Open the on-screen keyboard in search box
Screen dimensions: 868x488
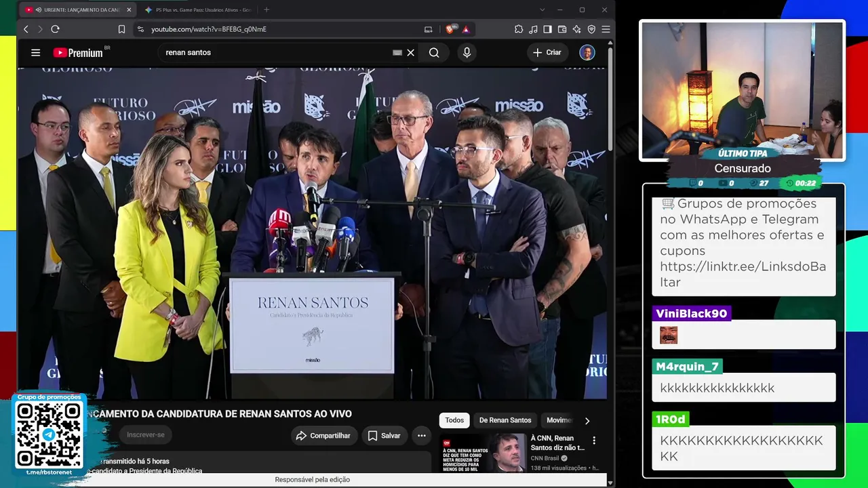tap(397, 52)
